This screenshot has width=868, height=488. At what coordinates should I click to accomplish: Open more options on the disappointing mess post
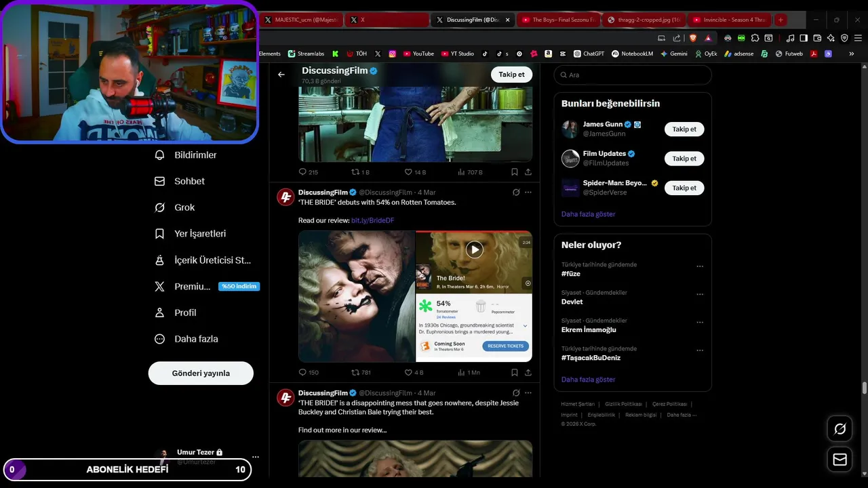[x=528, y=393]
